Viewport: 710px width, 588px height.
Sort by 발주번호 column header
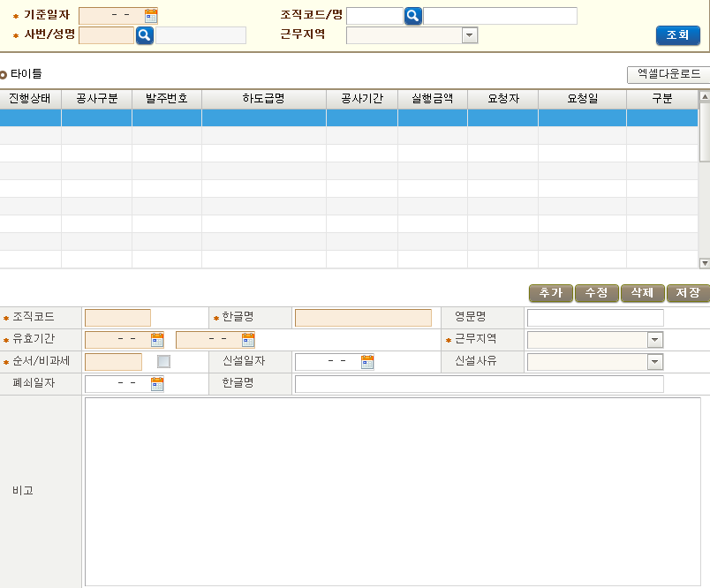(167, 99)
